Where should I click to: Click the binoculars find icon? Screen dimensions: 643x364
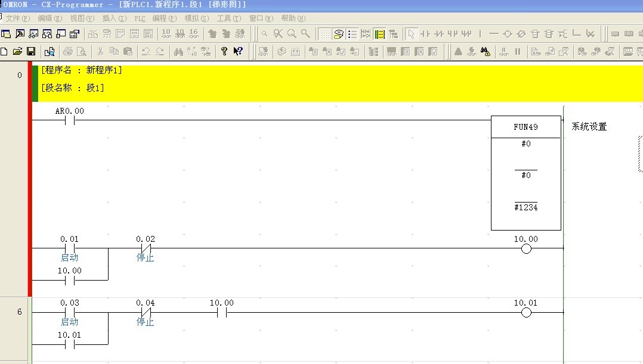pos(178,52)
